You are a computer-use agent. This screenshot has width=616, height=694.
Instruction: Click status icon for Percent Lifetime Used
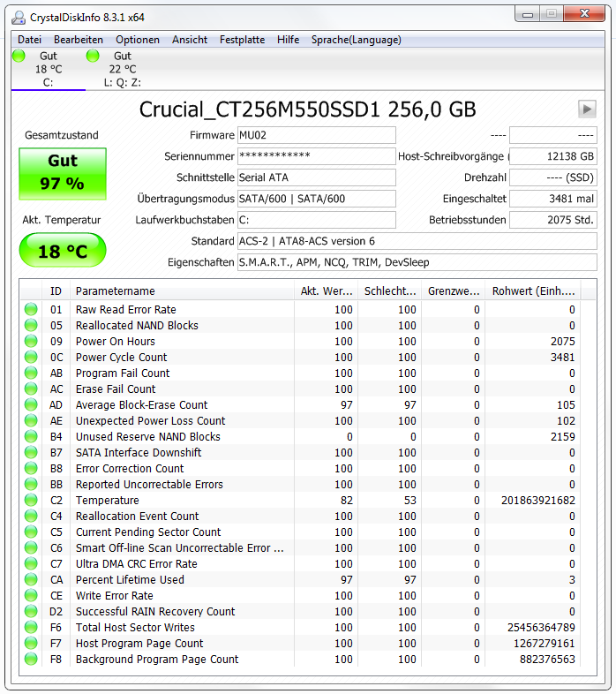(31, 579)
